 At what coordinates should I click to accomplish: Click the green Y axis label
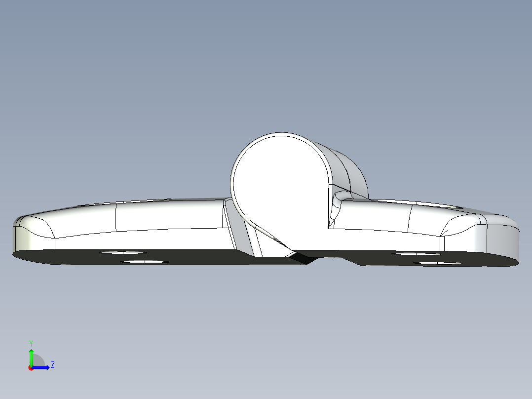click(31, 343)
